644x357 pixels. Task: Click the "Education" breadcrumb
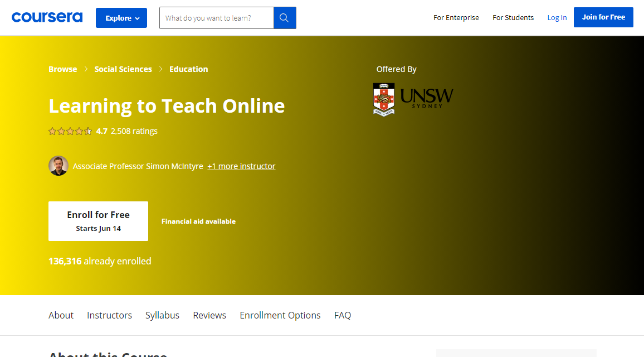click(188, 69)
